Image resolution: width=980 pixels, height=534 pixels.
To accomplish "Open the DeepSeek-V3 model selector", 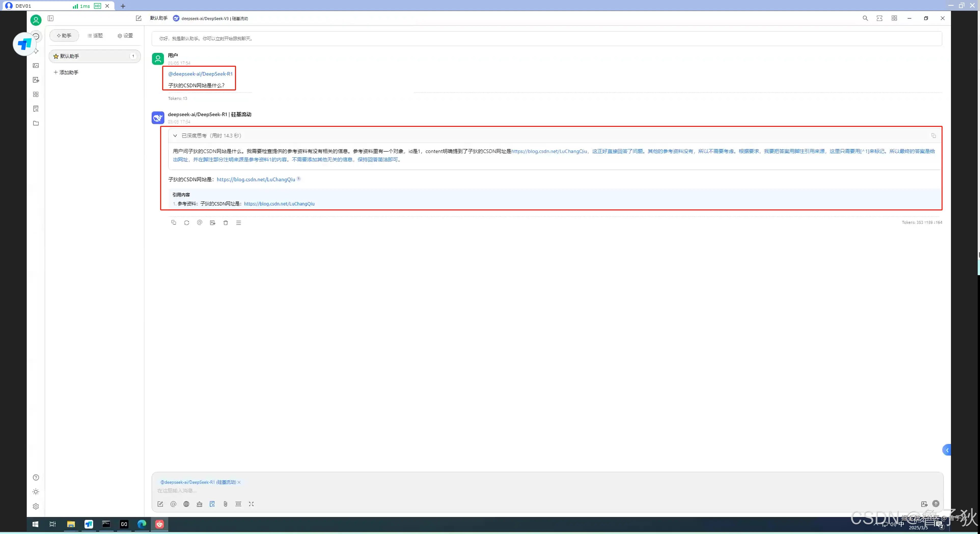I will point(210,18).
